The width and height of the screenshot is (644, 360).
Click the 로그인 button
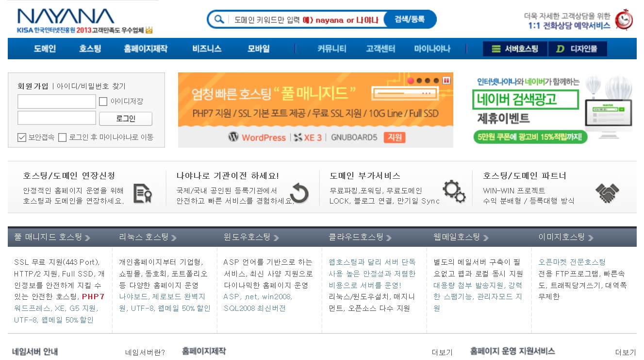(x=126, y=119)
